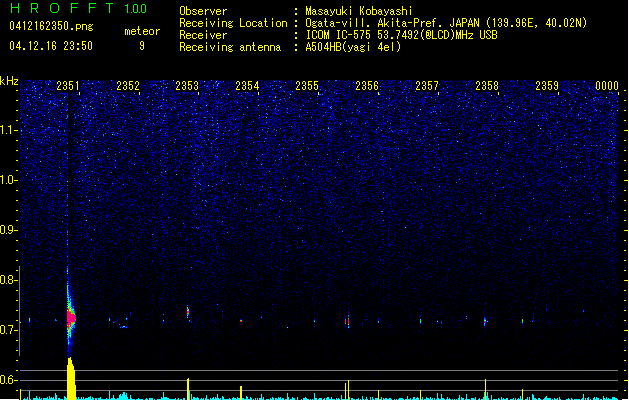Screen dimensions: 629x400
Task: Click the Ogata-vill. Akita-Pref. JAPAN location text
Action: coord(446,23)
